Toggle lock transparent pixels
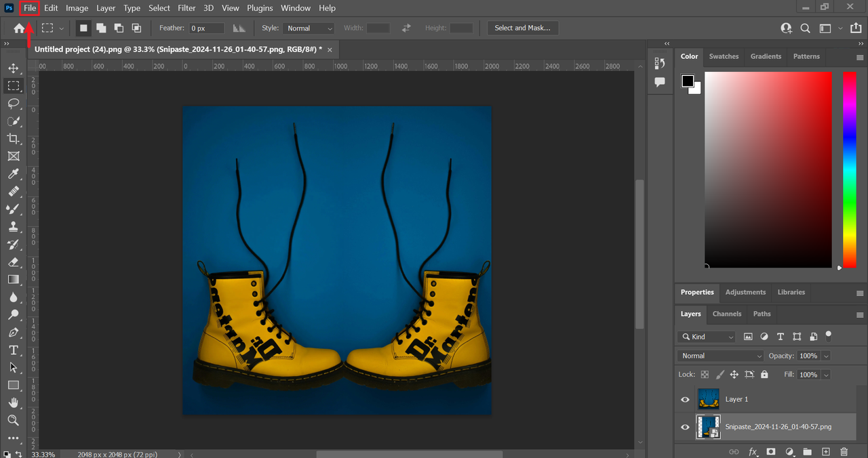Image resolution: width=868 pixels, height=458 pixels. pos(705,374)
